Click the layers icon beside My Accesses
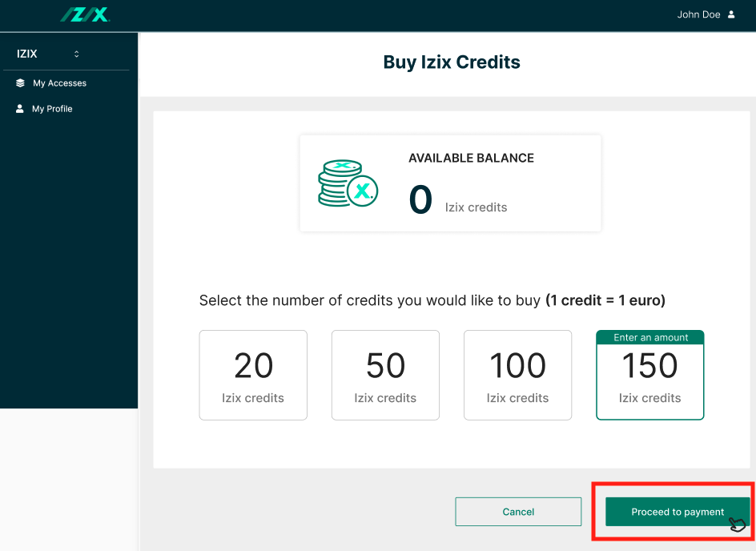The image size is (756, 551). tap(21, 83)
